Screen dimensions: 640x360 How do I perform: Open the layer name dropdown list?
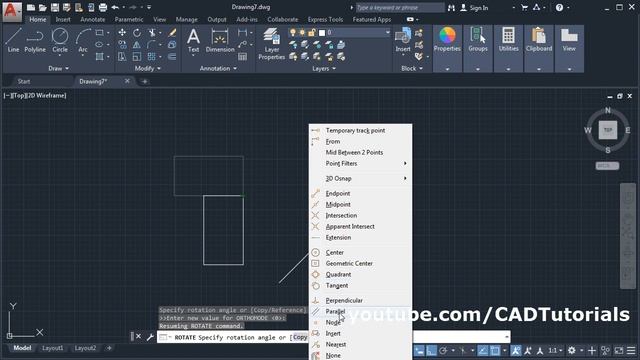387,33
